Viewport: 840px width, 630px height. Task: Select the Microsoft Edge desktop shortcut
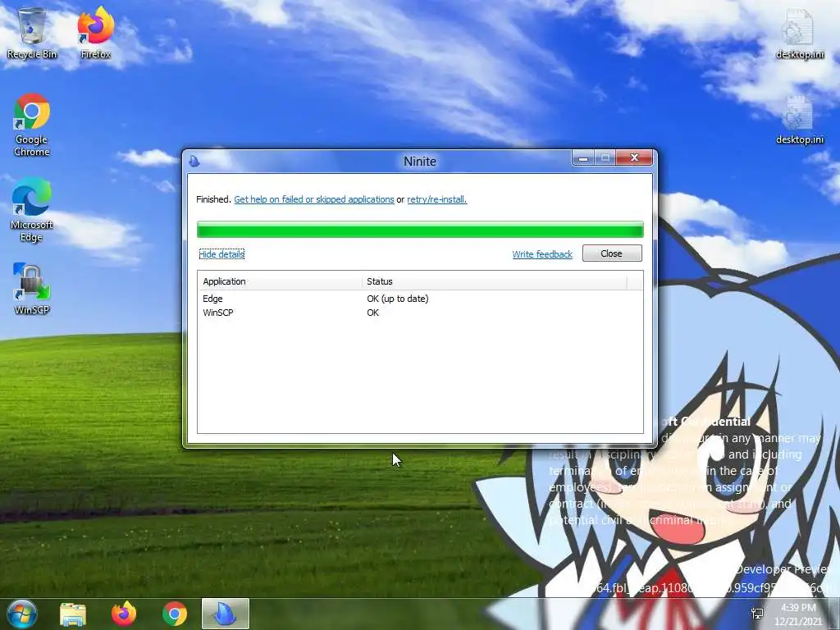pyautogui.click(x=32, y=210)
